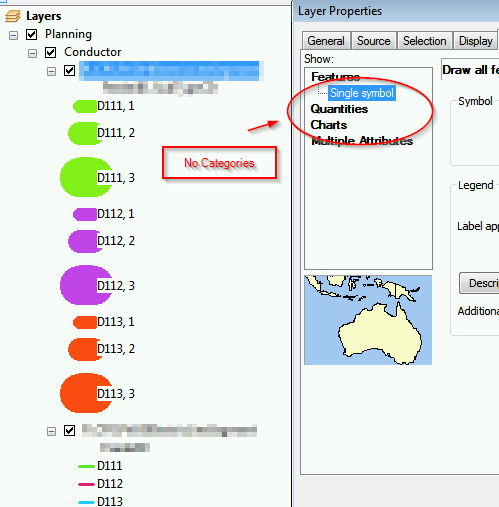Viewport: 499px width, 507px height.
Task: Click pink line symbol for D112
Action: (86, 484)
